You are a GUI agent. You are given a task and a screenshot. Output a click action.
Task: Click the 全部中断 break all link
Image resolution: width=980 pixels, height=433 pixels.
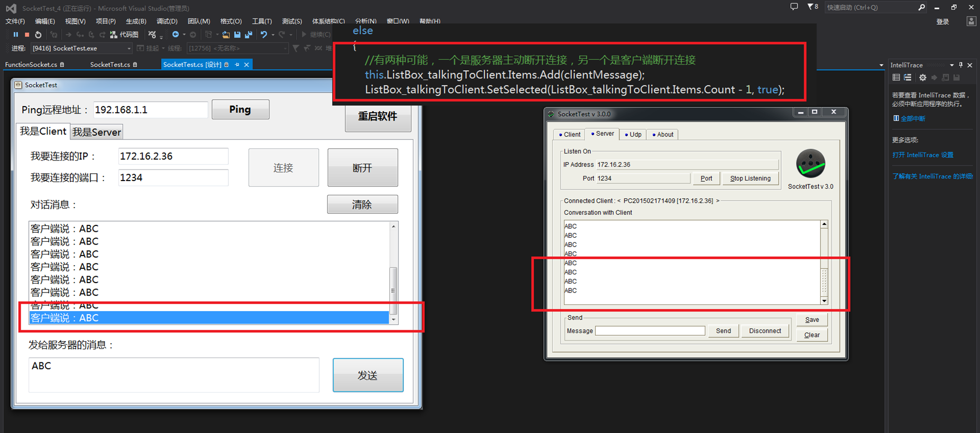click(909, 119)
